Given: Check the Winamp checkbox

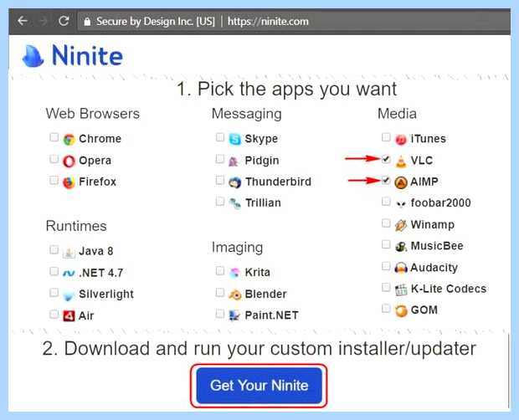Looking at the screenshot, I should (386, 223).
